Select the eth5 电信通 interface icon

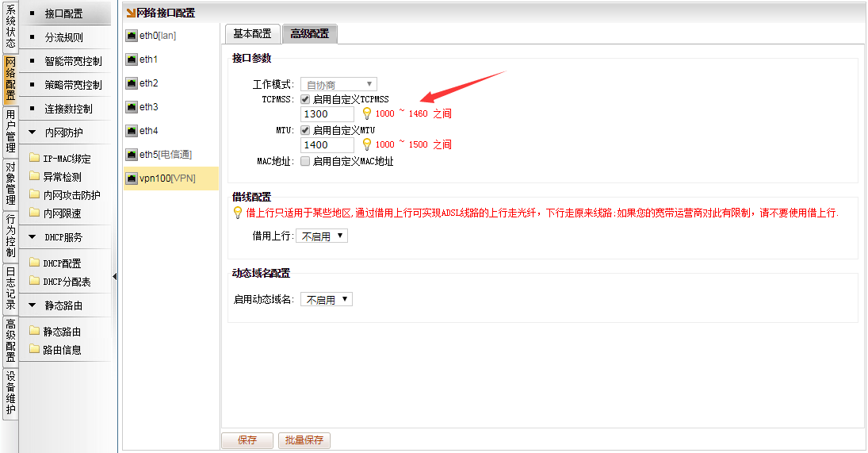click(132, 155)
